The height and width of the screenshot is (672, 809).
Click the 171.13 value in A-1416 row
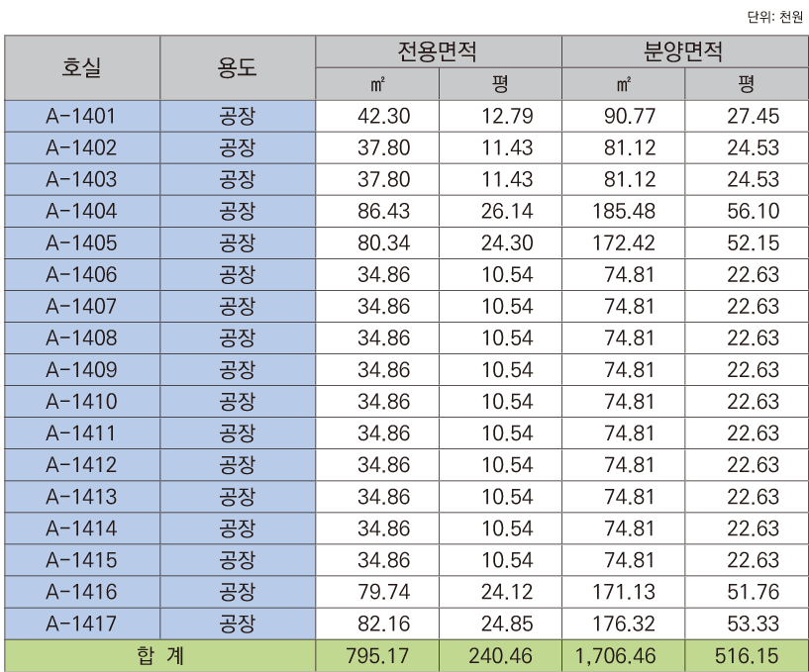(x=624, y=592)
